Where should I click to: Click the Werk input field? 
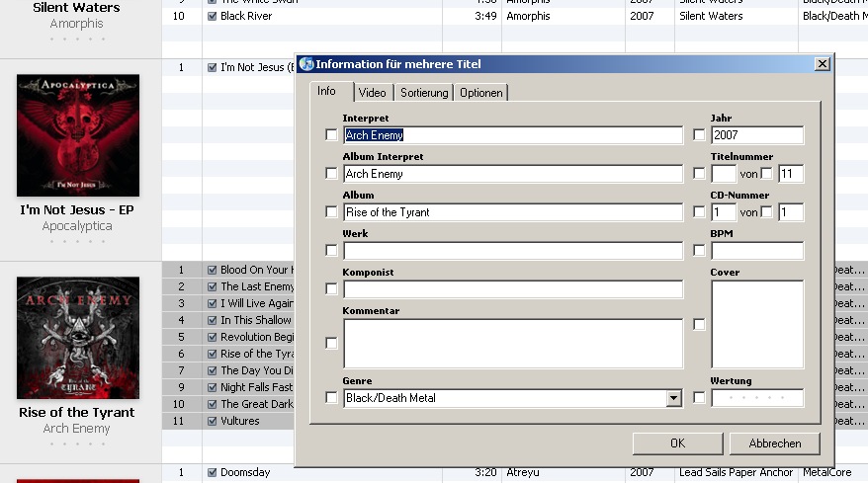(x=513, y=251)
